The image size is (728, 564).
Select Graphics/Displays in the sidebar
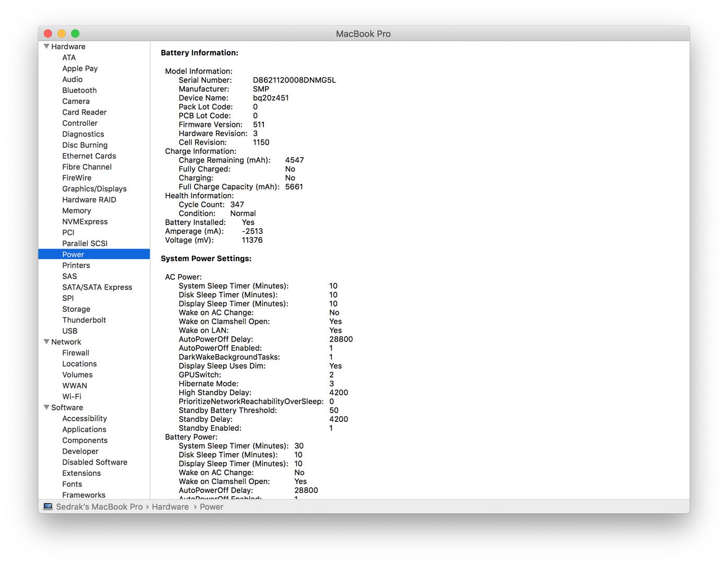tap(95, 189)
